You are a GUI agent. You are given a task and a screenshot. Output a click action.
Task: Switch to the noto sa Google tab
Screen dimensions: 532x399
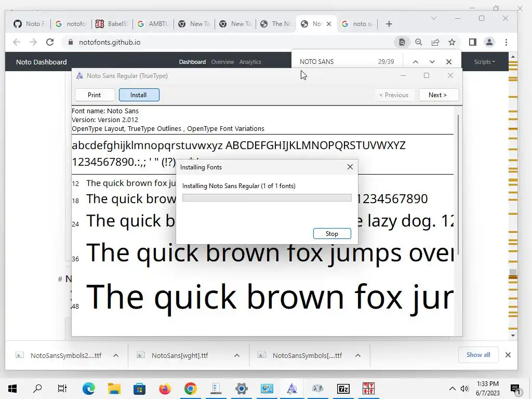[357, 24]
